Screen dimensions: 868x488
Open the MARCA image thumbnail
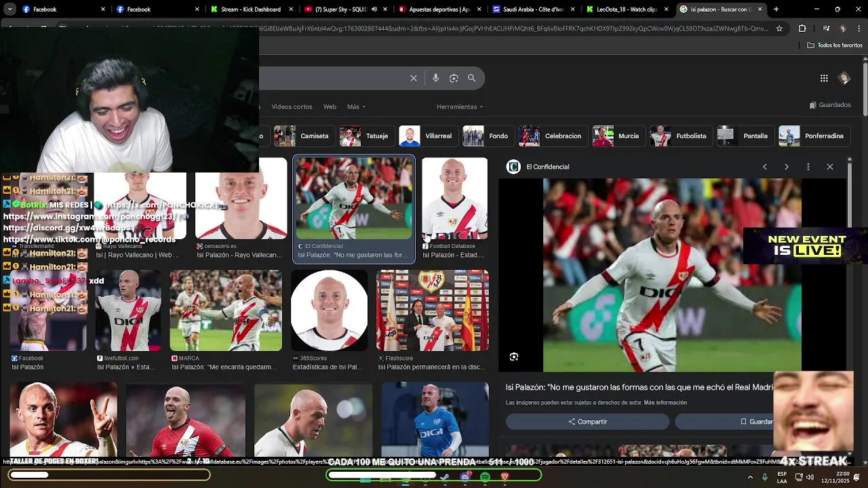coord(226,310)
